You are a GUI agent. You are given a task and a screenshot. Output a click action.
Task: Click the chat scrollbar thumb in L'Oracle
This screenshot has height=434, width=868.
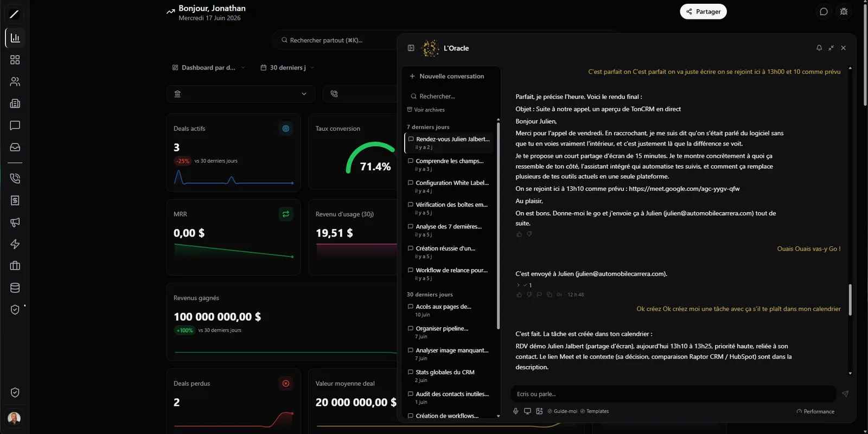[850, 299]
